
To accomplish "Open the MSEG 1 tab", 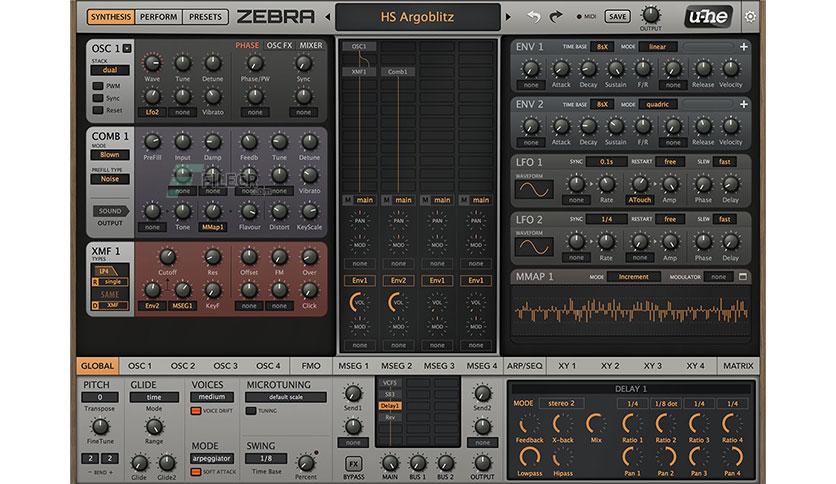I will [353, 366].
